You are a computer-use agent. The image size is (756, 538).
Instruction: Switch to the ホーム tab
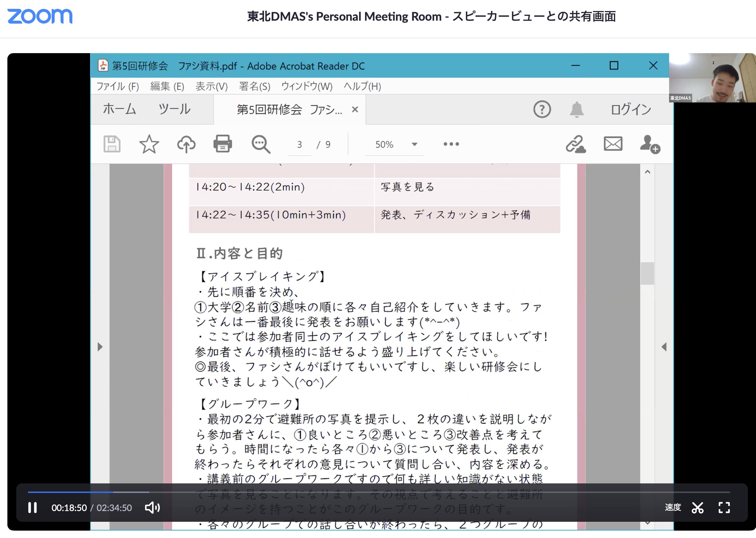(119, 109)
